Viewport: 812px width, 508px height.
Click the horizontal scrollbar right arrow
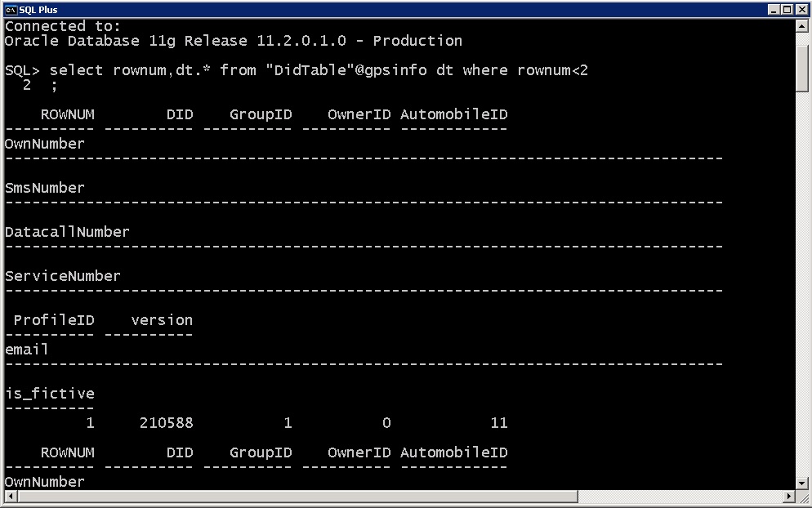point(789,497)
